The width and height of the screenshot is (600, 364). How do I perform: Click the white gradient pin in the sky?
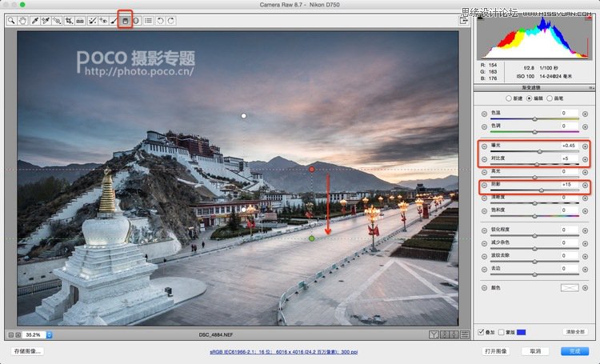coord(244,115)
